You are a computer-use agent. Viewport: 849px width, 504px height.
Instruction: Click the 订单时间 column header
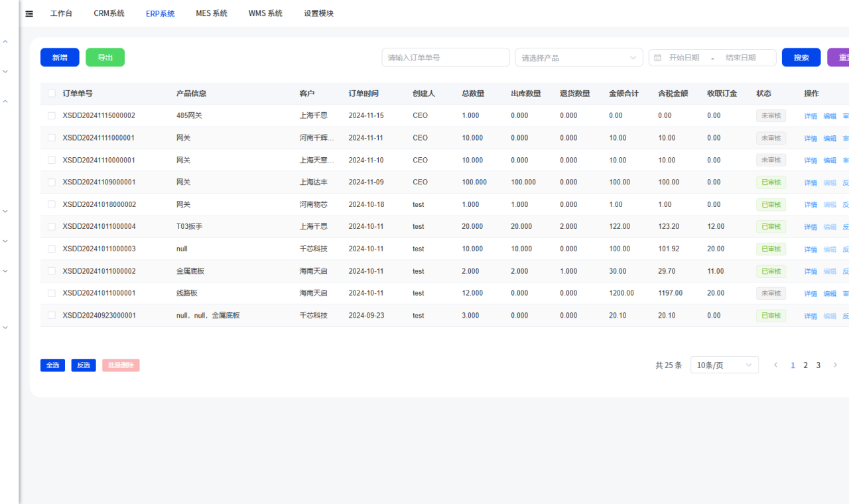[363, 94]
